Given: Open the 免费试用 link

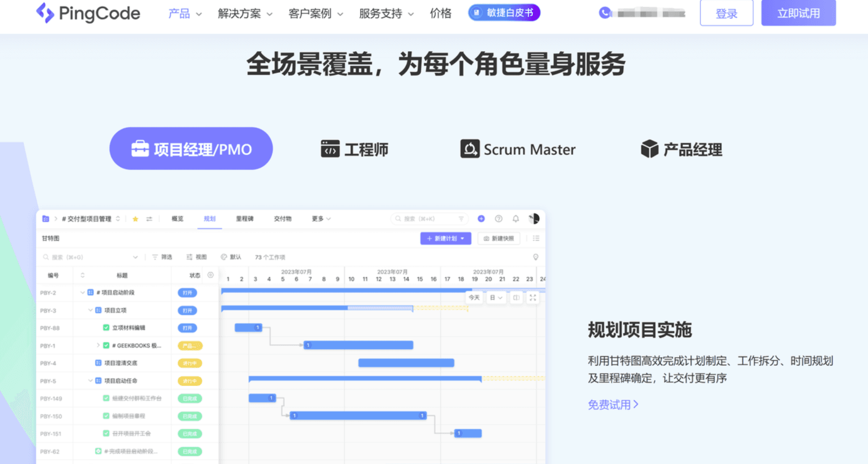Looking at the screenshot, I should [613, 405].
